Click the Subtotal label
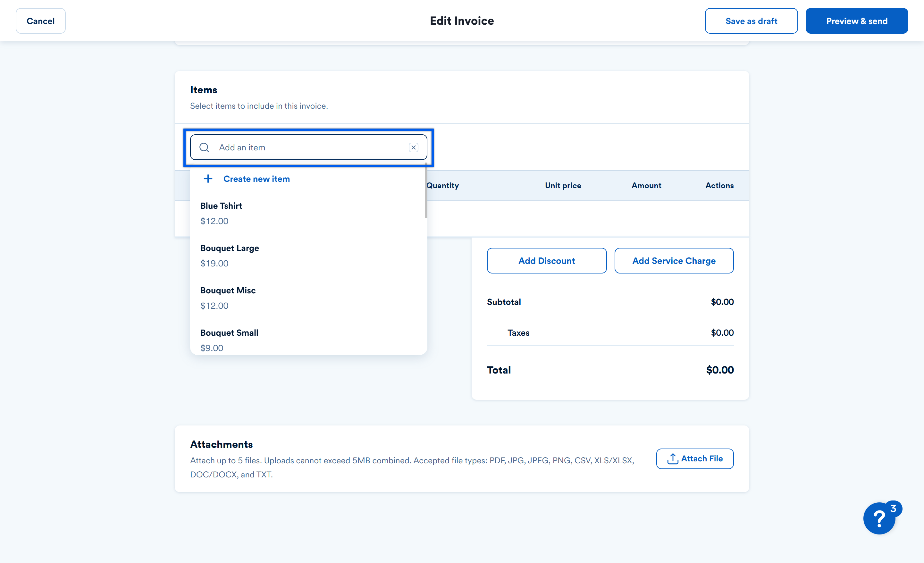Screen dimensions: 924x563 pyautogui.click(x=504, y=302)
